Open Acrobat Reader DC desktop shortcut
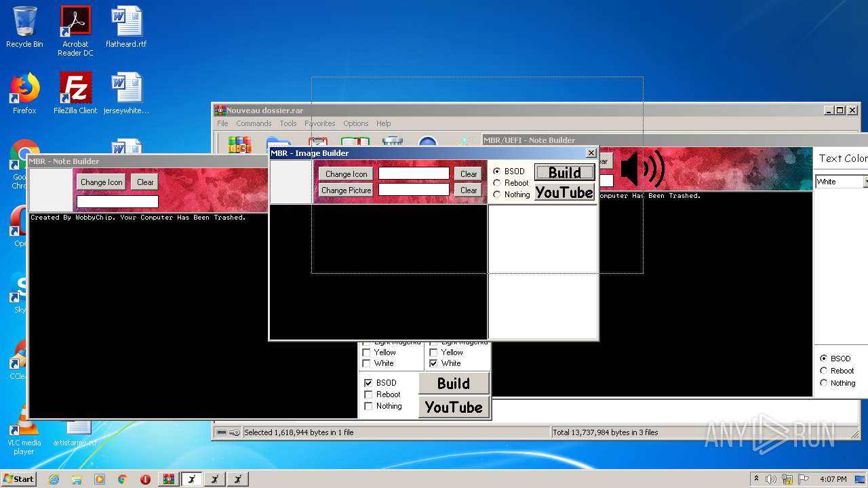Viewport: 868px width, 488px height. 75,31
